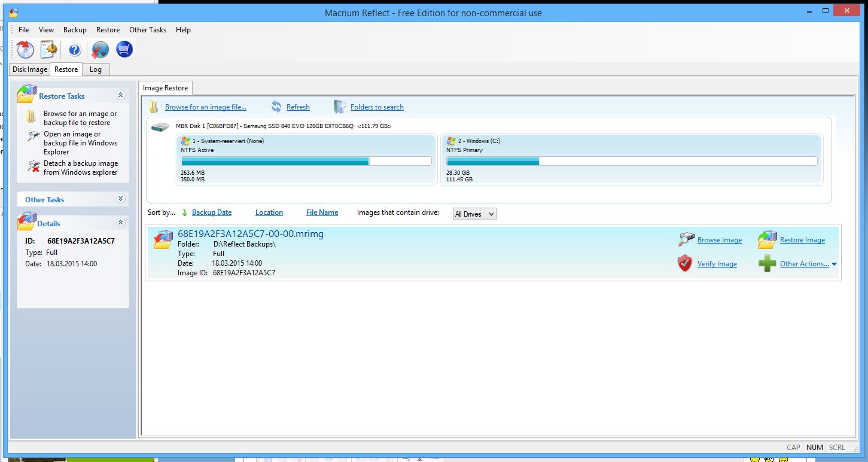Click the Refresh link

pyautogui.click(x=298, y=107)
